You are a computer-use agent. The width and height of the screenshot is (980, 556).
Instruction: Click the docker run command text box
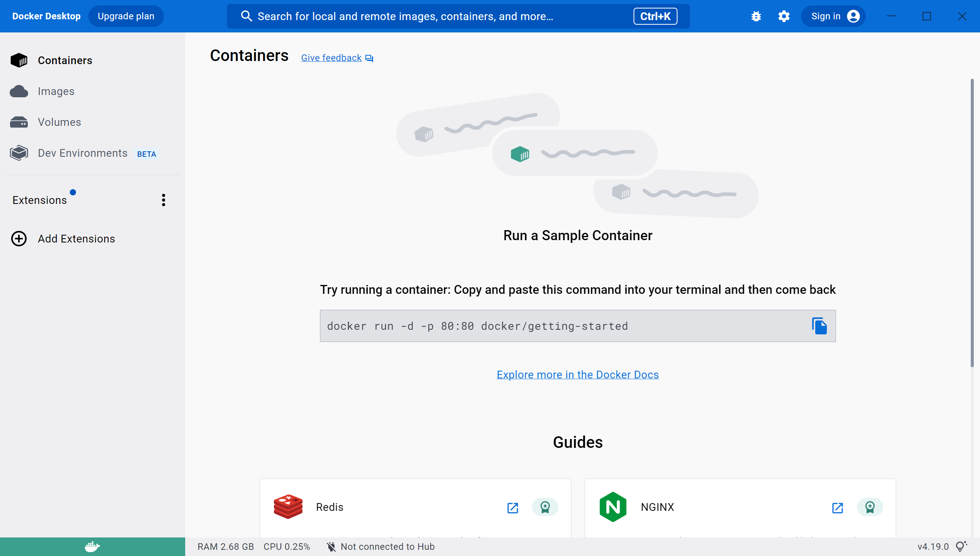[578, 326]
